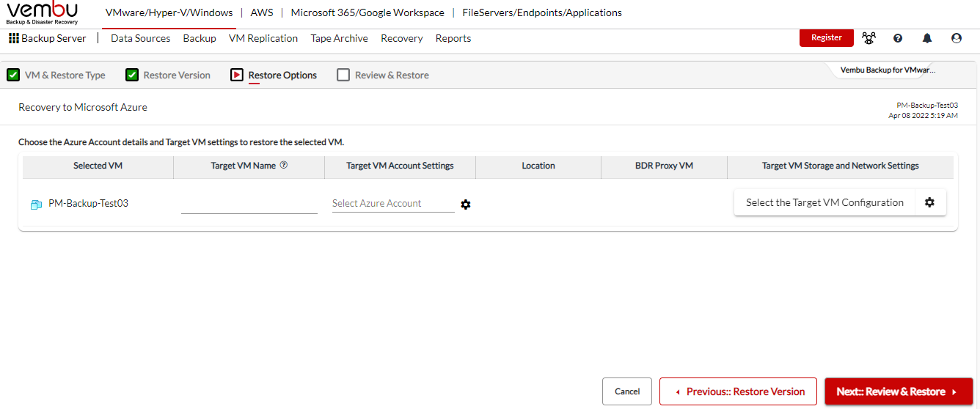Image resolution: width=980 pixels, height=409 pixels.
Task: Click the Review & Restore step label
Action: pos(392,75)
